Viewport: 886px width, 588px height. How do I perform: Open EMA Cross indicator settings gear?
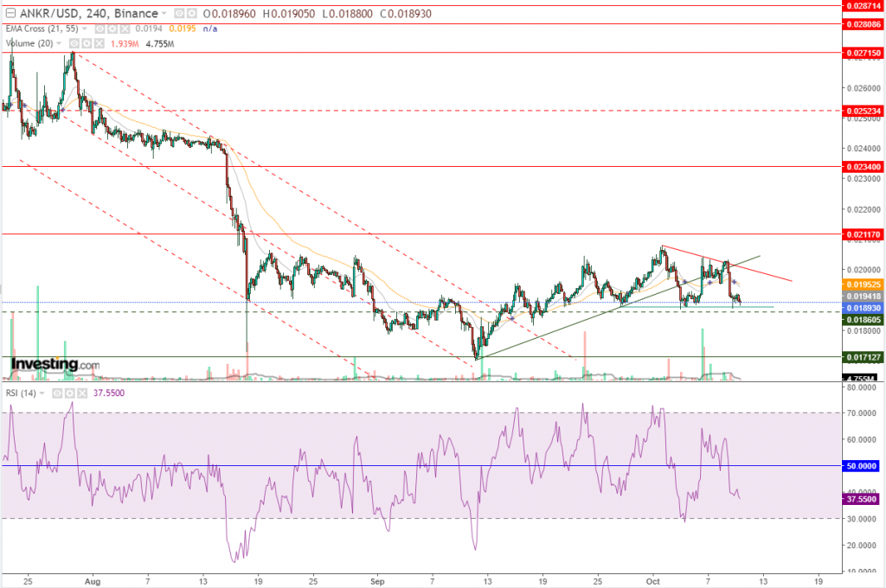[112, 29]
